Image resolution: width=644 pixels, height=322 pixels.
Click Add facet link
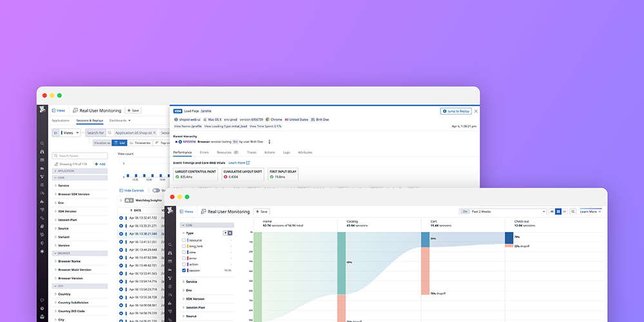tap(100, 164)
